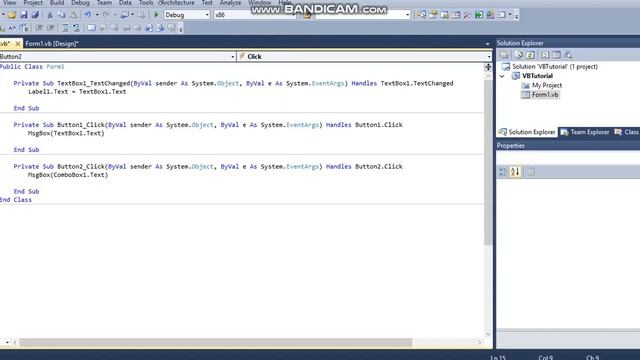Click the editor horizontal scrollbar thumb
The image size is (640, 360).
click(216, 342)
